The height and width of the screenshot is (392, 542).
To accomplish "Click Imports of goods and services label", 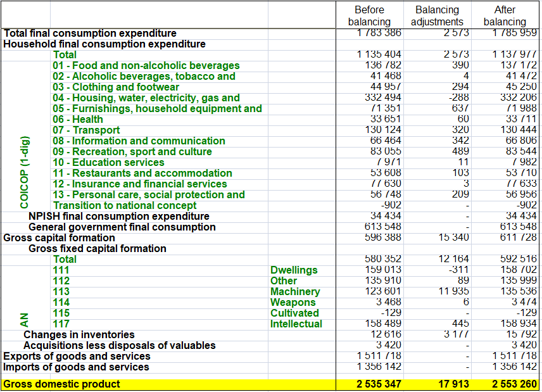I will 76,367.
